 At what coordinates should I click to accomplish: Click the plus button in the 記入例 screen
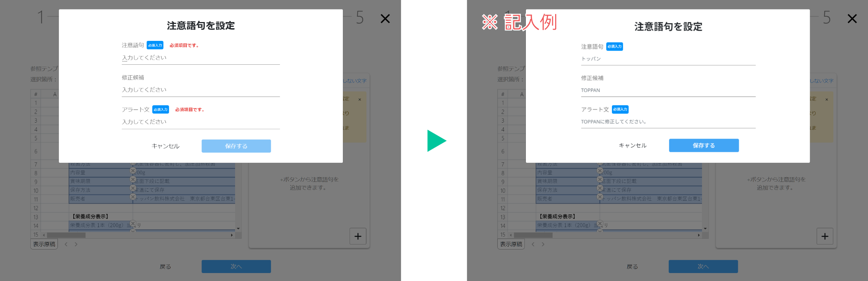[825, 237]
